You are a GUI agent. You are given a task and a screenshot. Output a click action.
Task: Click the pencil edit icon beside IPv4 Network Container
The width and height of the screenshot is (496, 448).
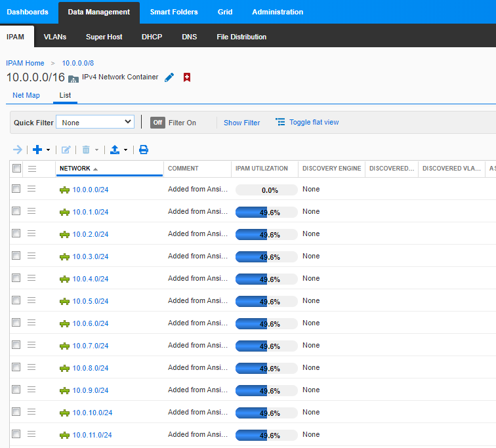click(x=169, y=77)
